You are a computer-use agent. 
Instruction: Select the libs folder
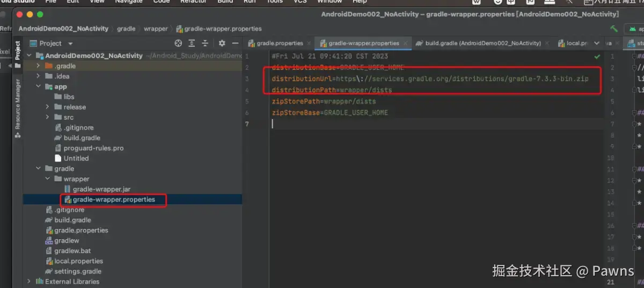[64, 97]
